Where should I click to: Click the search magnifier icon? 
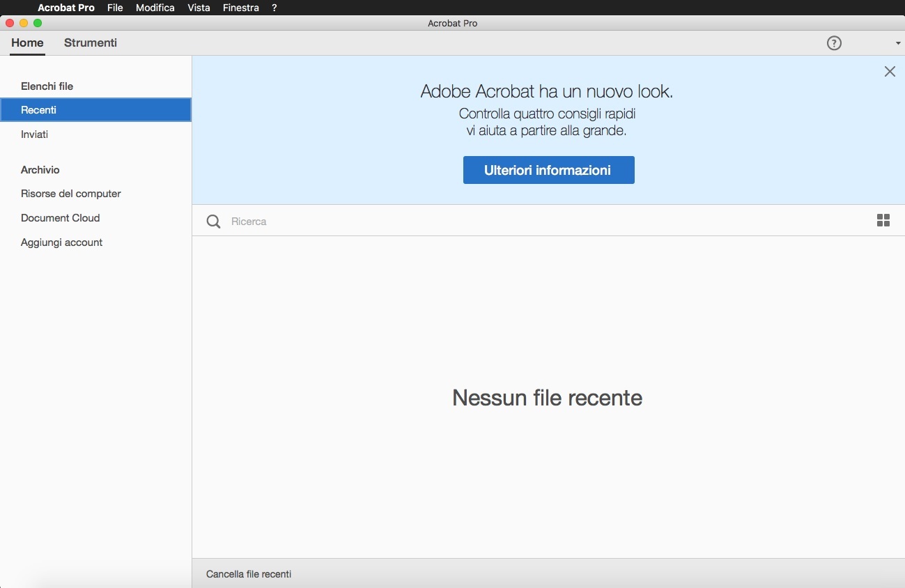tap(214, 222)
